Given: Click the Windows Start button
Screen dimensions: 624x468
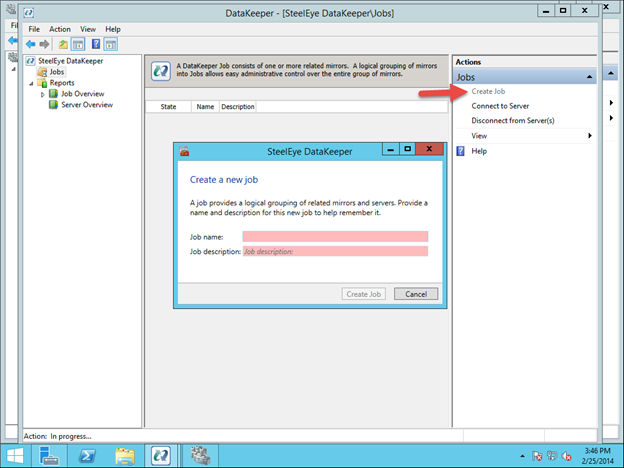Looking at the screenshot, I should (47, 455).
